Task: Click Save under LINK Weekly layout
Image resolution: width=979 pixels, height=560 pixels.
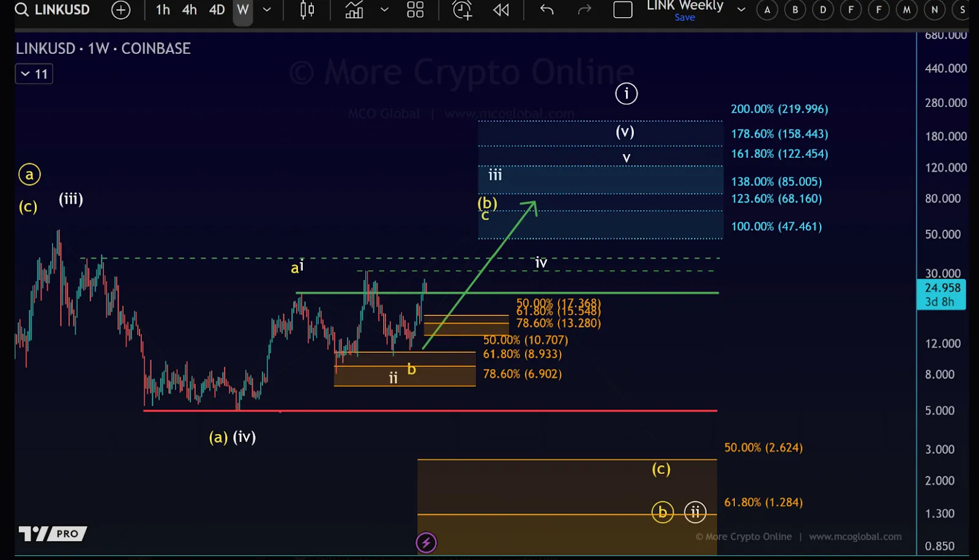Action: (685, 18)
